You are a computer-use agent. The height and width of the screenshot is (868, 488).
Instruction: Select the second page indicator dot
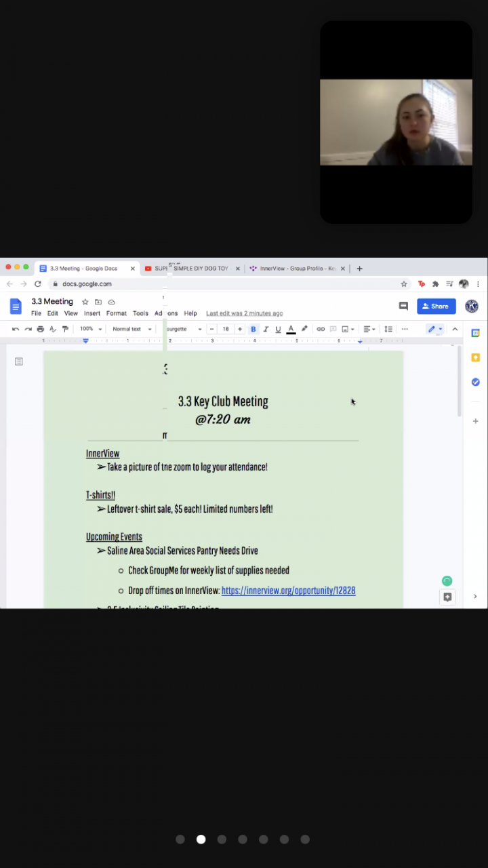click(x=201, y=839)
